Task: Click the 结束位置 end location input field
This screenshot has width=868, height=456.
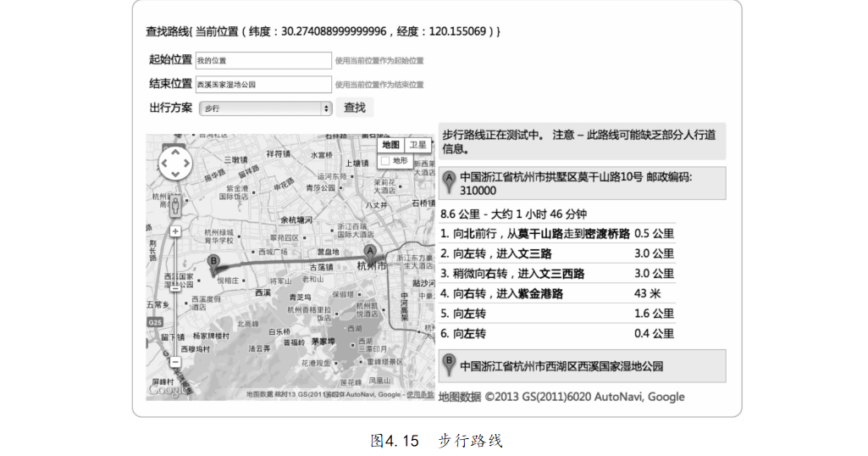Action: (263, 85)
